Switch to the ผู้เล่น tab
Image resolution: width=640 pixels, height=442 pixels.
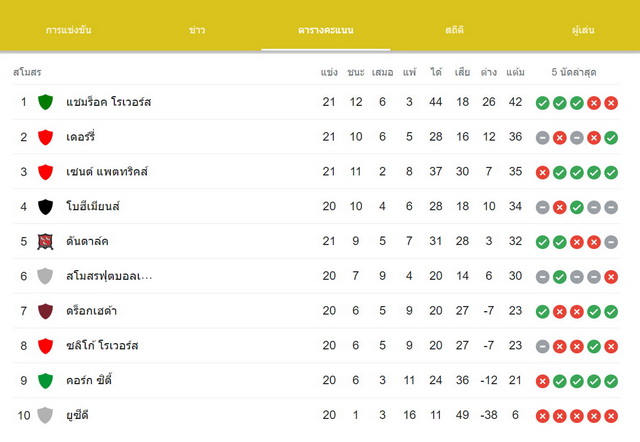[x=583, y=30]
